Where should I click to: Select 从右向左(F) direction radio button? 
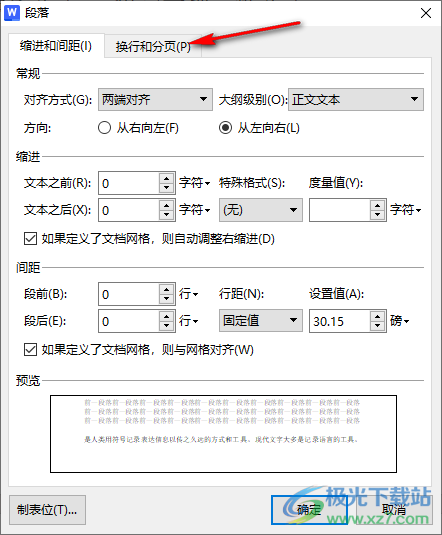coord(104,128)
